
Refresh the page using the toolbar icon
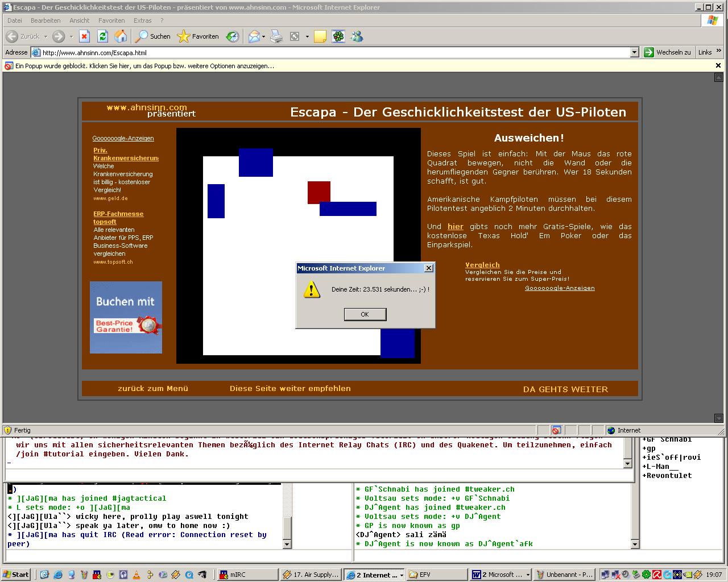pyautogui.click(x=102, y=36)
